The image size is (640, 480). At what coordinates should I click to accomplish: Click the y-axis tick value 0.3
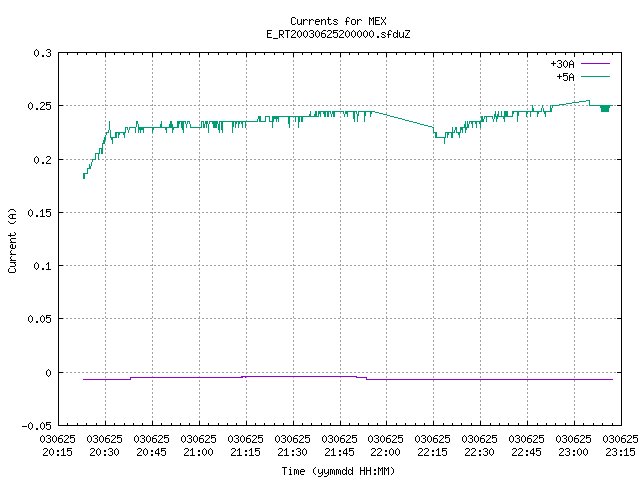pos(42,53)
